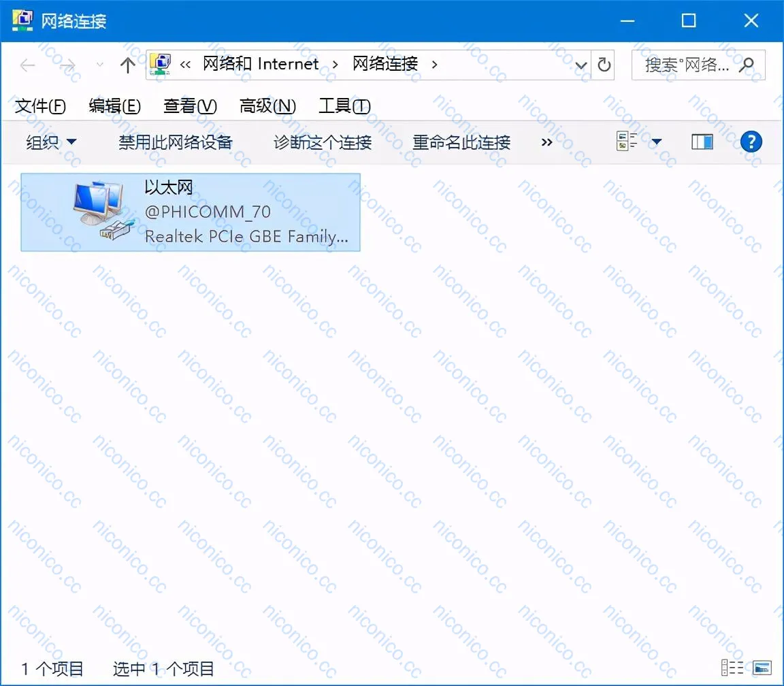
Task: Close the 网络连接 window
Action: point(751,20)
